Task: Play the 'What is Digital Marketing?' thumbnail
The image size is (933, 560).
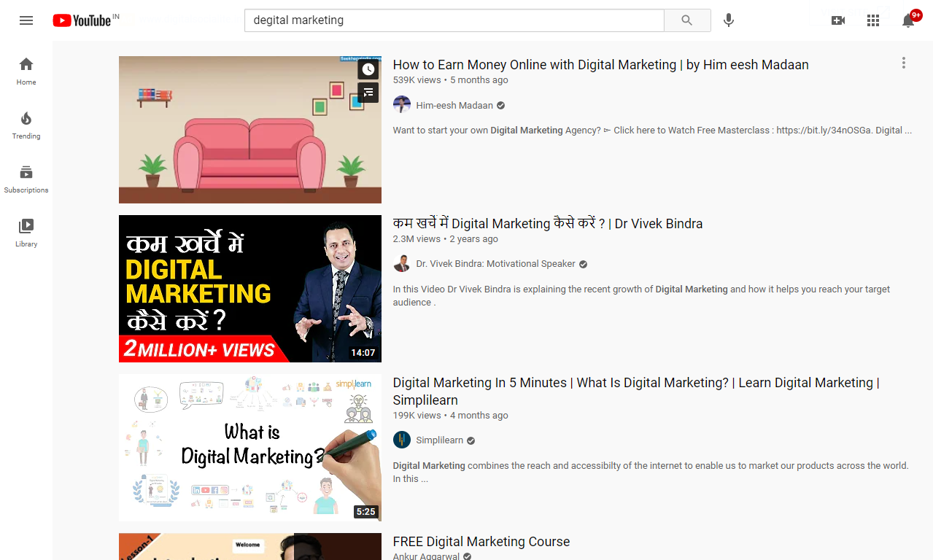Action: pos(249,448)
